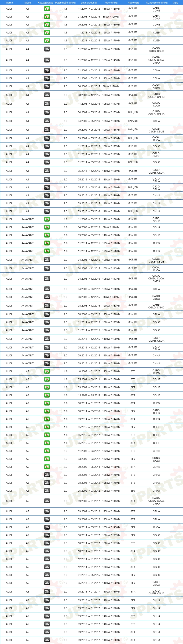The image size is (183, 644).
Task: Click the production date 01.2008 -> 12.2015
Action: tap(89, 17)
